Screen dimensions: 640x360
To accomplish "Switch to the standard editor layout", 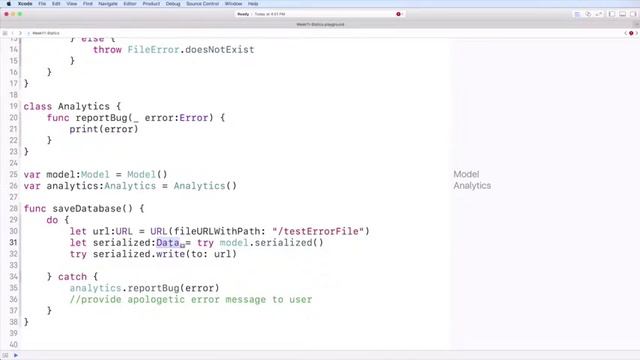I will click(x=577, y=14).
